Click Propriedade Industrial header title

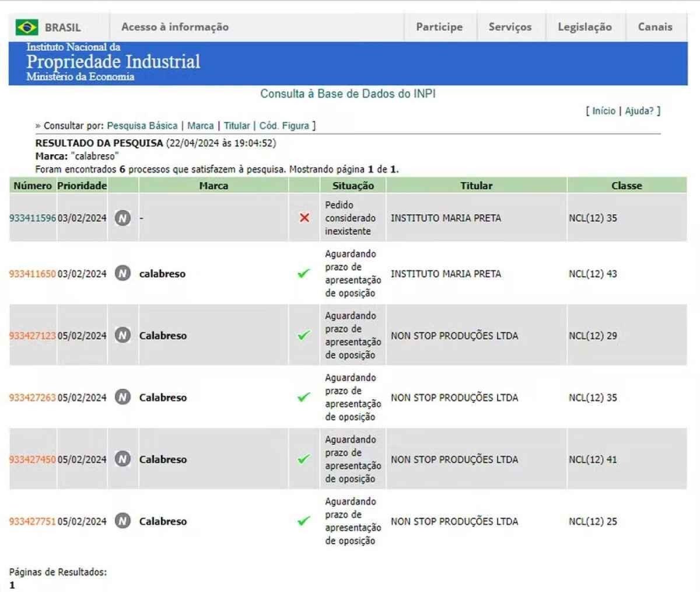(113, 61)
